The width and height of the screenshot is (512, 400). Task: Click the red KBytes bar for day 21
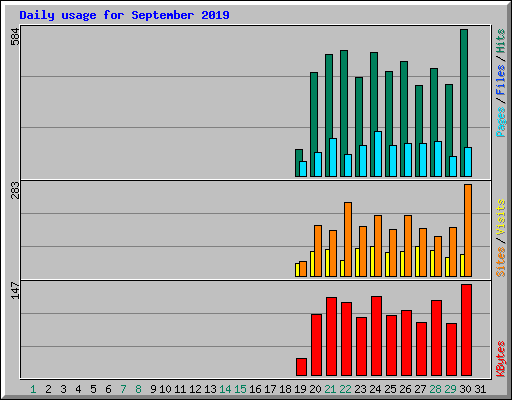click(x=331, y=337)
